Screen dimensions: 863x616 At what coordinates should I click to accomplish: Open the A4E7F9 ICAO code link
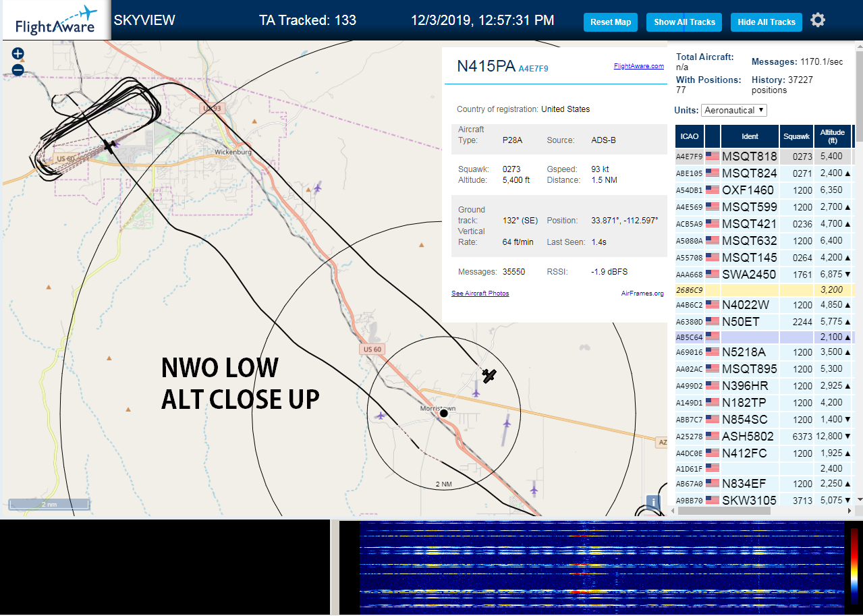pyautogui.click(x=533, y=69)
